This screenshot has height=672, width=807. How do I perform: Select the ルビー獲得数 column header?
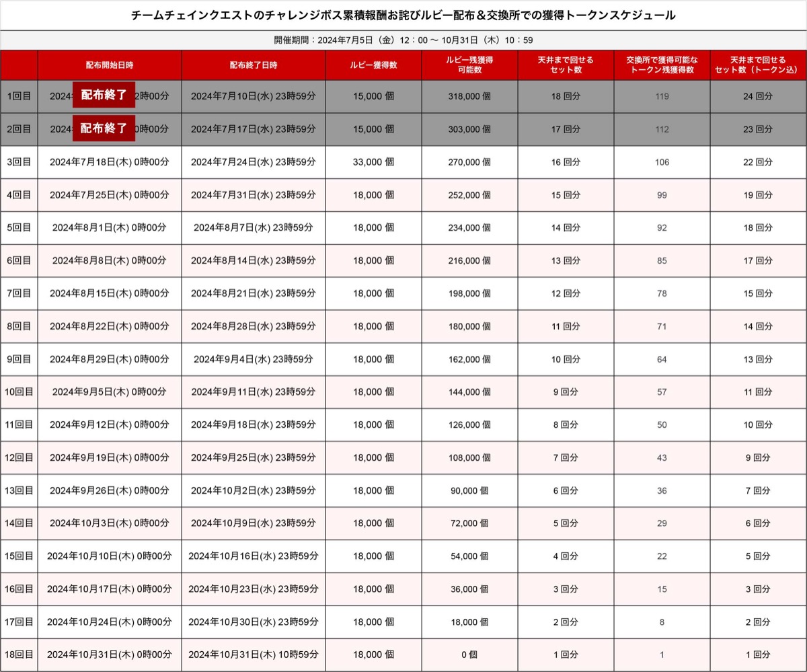pos(373,65)
